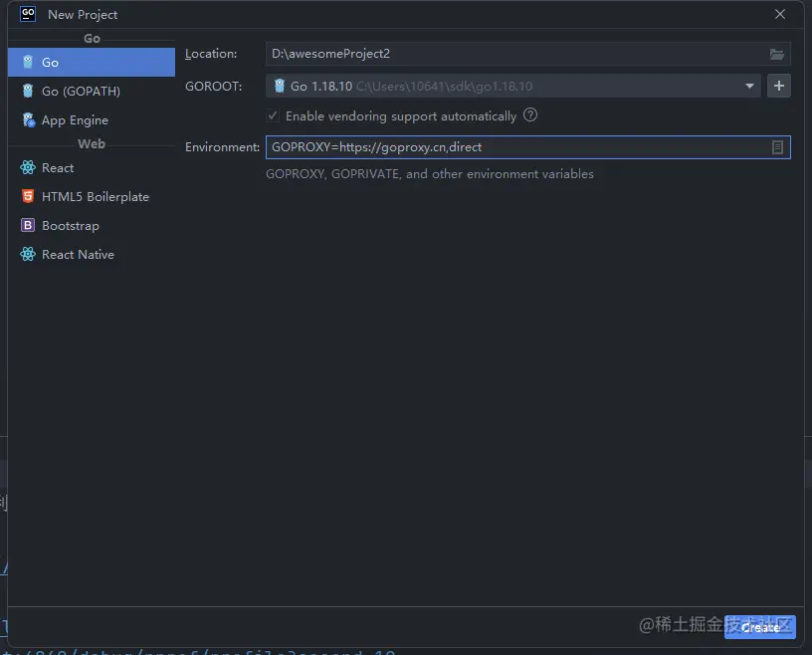Image resolution: width=812 pixels, height=655 pixels.
Task: Click GOPROXY, GOPRIVATE hint text
Action: click(x=430, y=174)
